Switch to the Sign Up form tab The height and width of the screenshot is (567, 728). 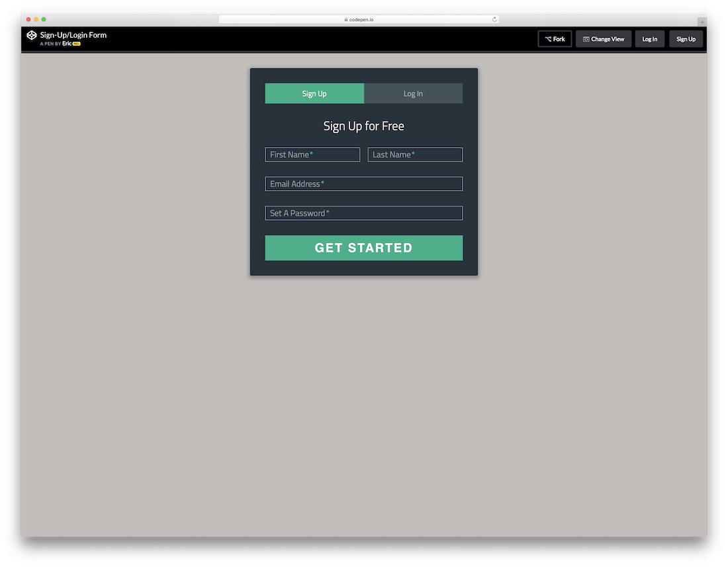pos(314,93)
